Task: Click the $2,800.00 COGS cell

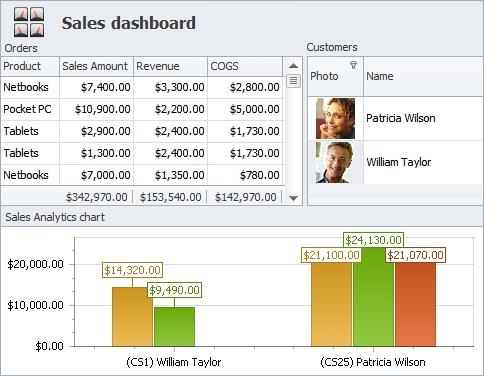Action: coord(245,87)
